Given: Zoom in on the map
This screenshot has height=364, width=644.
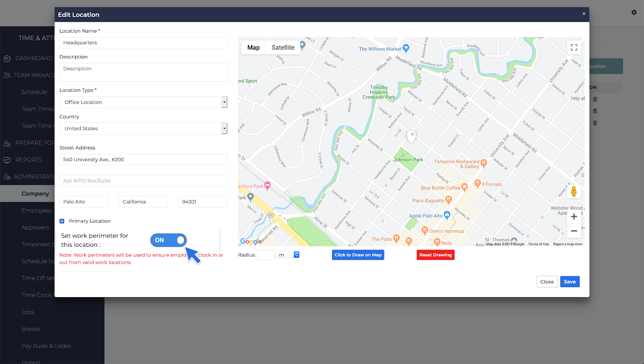Looking at the screenshot, I should [x=574, y=217].
